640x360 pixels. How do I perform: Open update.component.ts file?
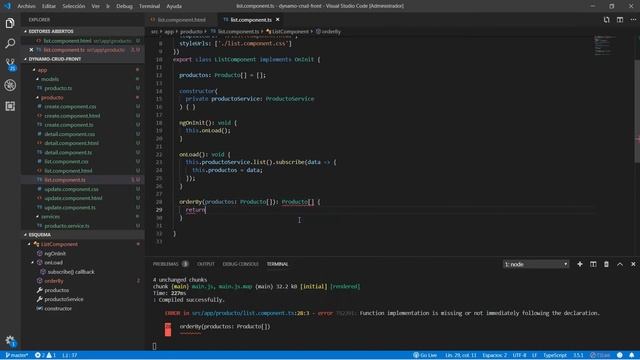coord(70,207)
